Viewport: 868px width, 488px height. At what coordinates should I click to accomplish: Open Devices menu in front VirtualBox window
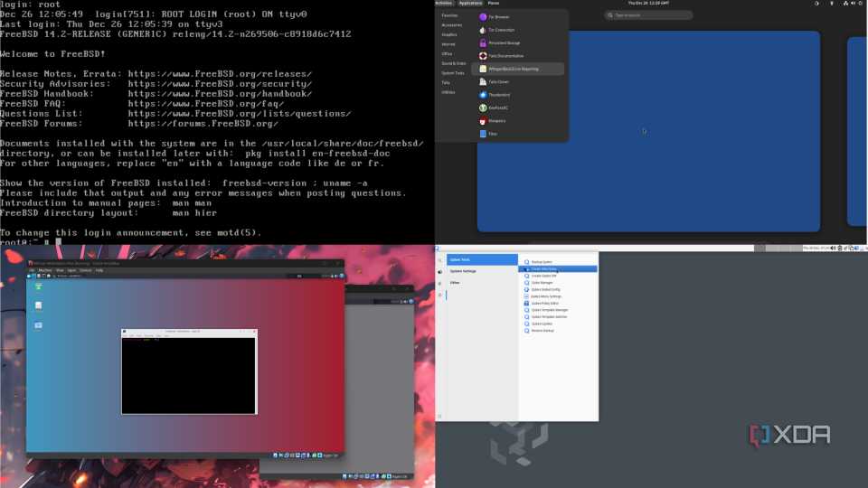click(86, 270)
